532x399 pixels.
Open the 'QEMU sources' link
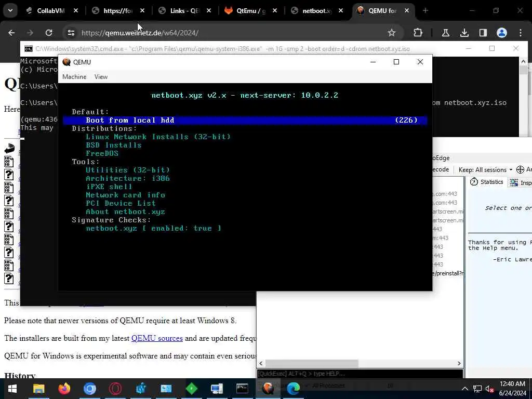click(x=157, y=338)
